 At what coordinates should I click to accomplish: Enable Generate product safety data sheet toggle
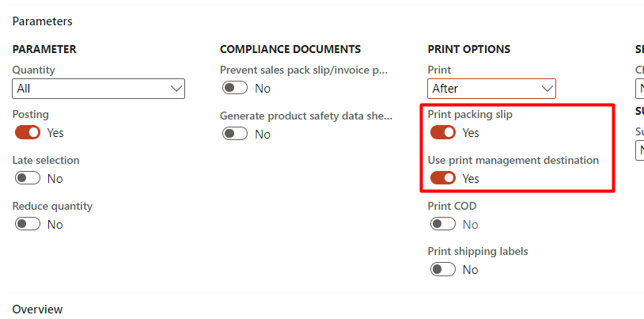tap(235, 135)
